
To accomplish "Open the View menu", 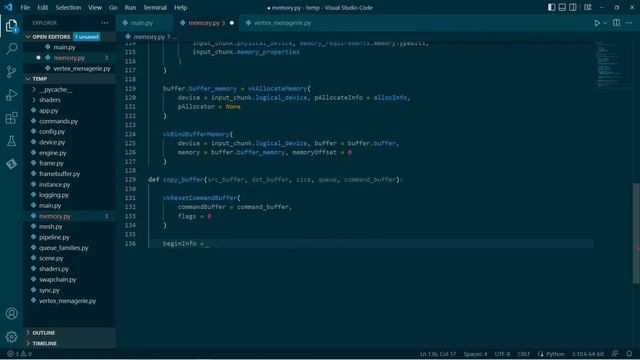I will [95, 7].
